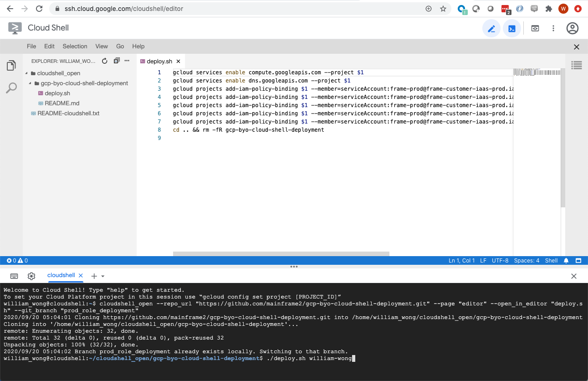
Task: Open the virtual keyboard in the terminal panel
Action: [x=14, y=276]
